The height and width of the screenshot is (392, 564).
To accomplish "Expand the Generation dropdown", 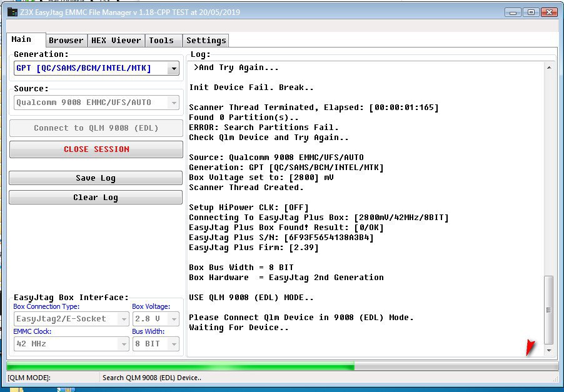I will tap(173, 68).
